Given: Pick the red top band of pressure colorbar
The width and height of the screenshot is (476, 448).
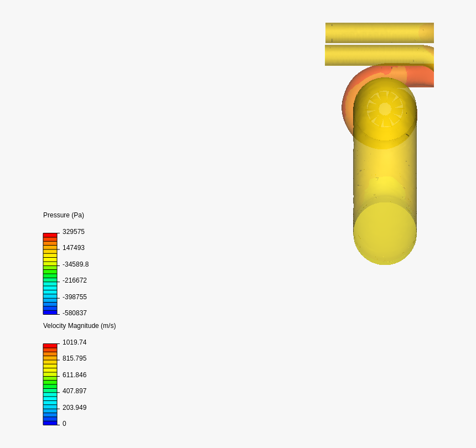Looking at the screenshot, I should (x=50, y=235).
